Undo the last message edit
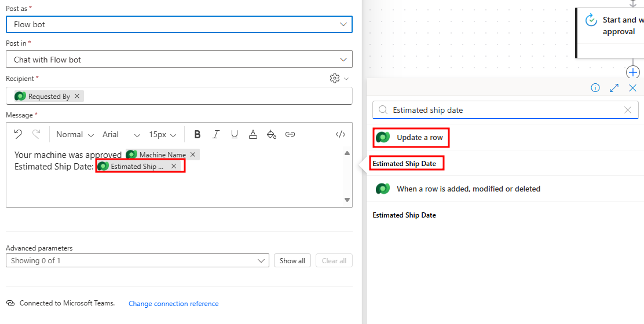This screenshot has width=644, height=324. pos(17,134)
